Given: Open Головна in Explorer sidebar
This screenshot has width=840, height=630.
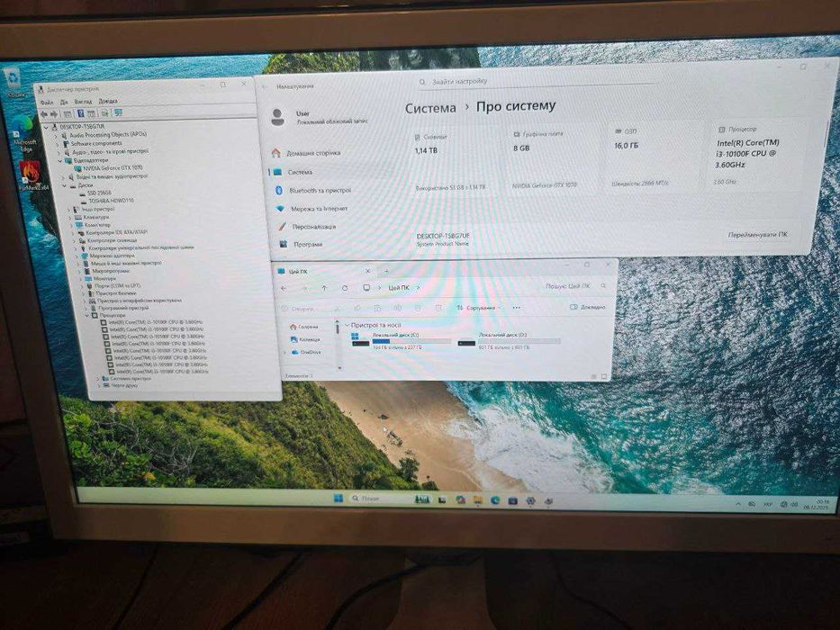Looking at the screenshot, I should click(304, 327).
